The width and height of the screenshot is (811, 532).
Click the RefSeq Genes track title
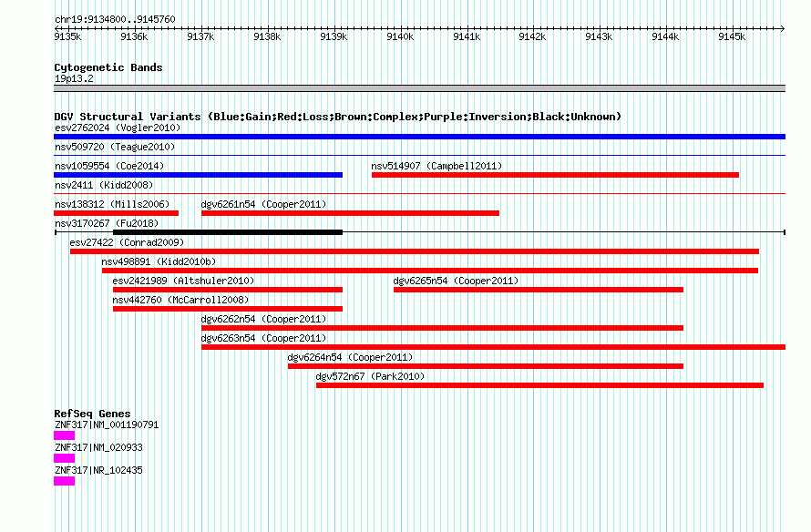click(x=92, y=414)
